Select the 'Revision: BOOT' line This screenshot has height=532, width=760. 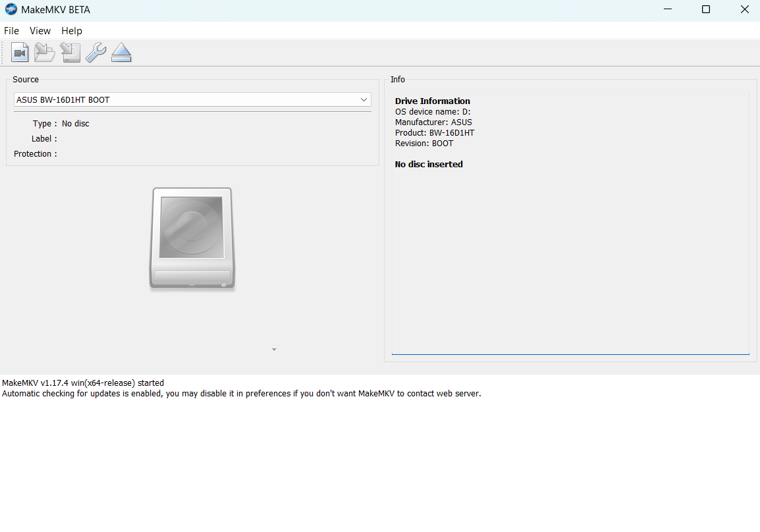pyautogui.click(x=424, y=144)
